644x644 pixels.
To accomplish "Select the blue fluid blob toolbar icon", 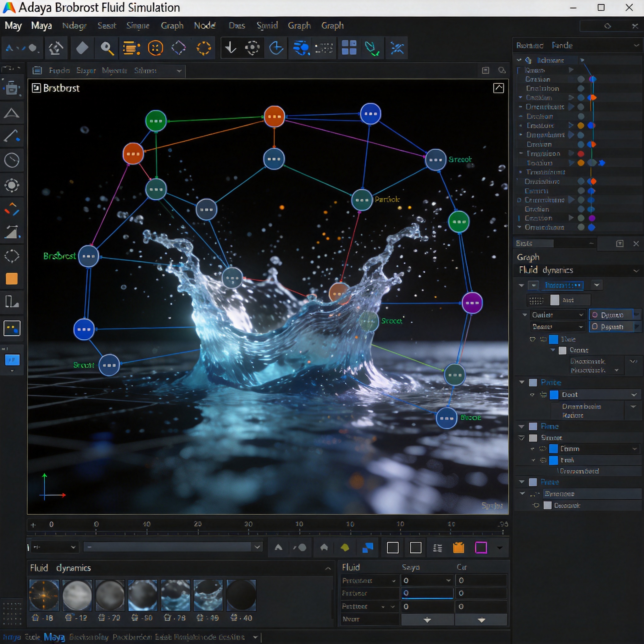I will tap(301, 48).
